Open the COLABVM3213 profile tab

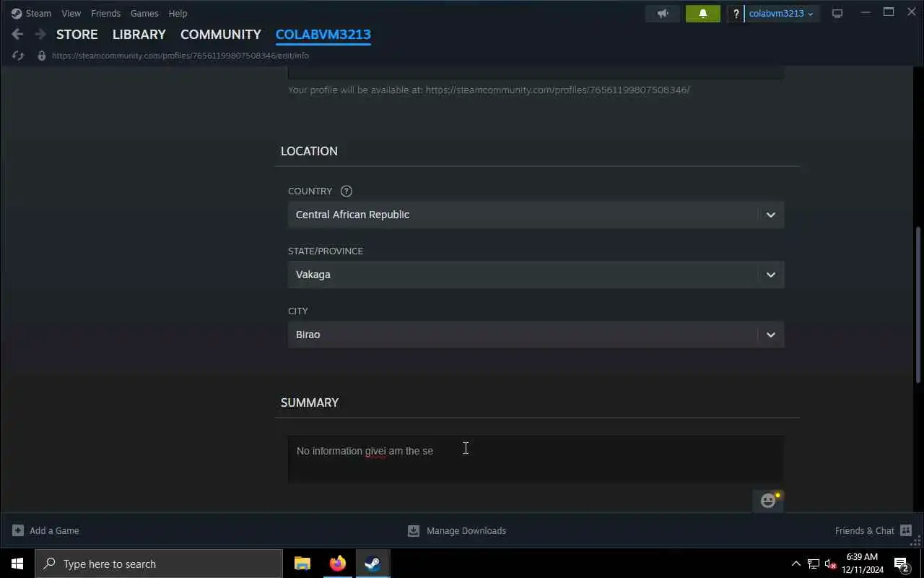323,35
